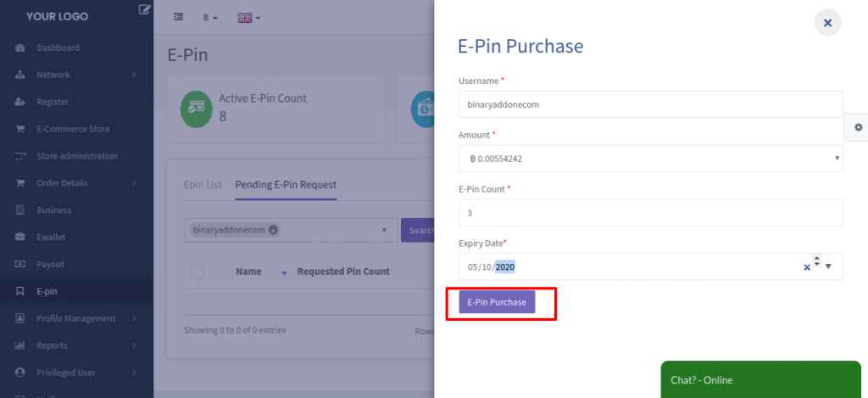Tick the select-all checkbox in table header
The height and width of the screenshot is (398, 868).
pyautogui.click(x=197, y=272)
